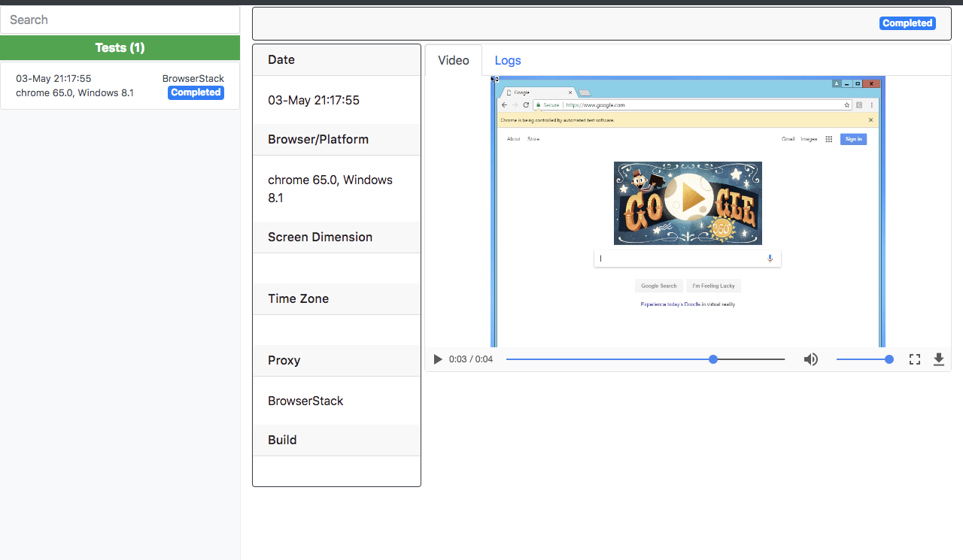Expand the Browser/Platform details section
The height and width of the screenshot is (560, 963).
click(x=317, y=139)
